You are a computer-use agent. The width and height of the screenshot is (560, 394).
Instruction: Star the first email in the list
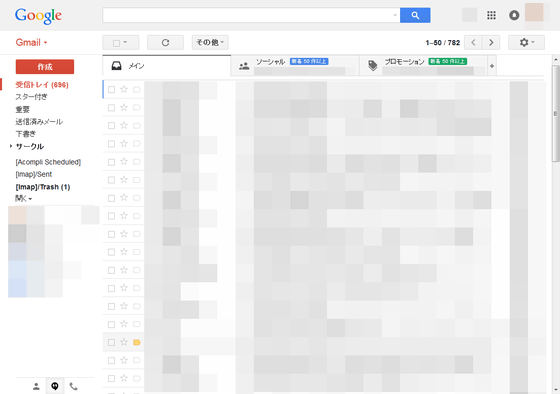124,89
